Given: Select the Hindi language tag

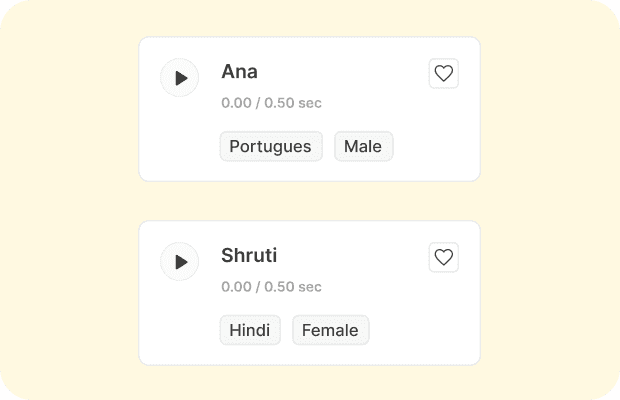Looking at the screenshot, I should (x=250, y=330).
